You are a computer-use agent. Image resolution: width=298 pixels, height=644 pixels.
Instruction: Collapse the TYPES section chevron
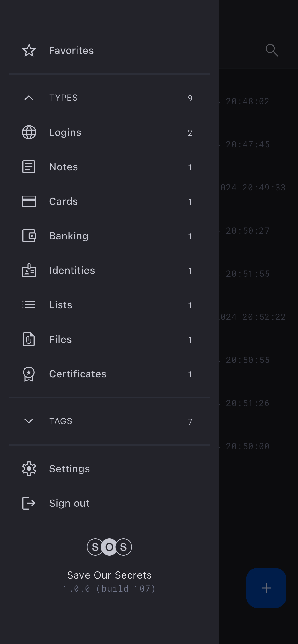click(x=29, y=98)
